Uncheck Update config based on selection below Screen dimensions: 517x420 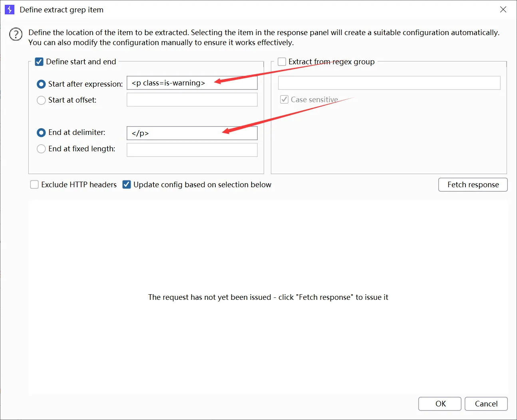127,184
